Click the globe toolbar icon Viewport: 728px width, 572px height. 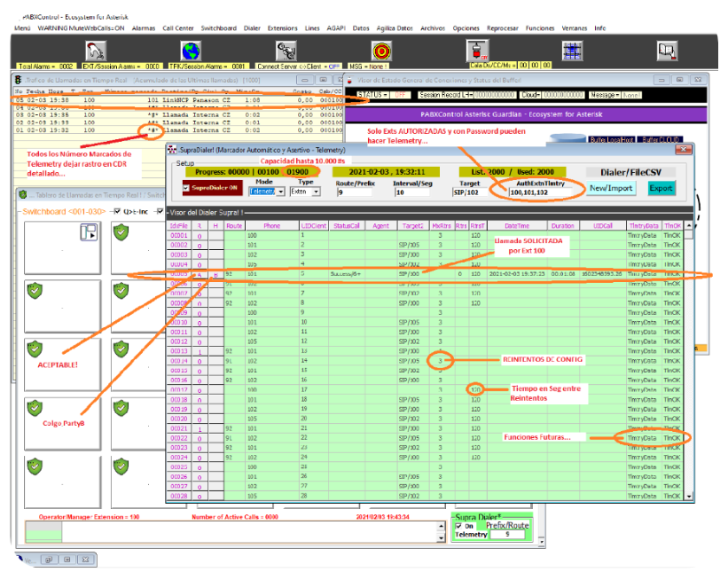(x=191, y=51)
